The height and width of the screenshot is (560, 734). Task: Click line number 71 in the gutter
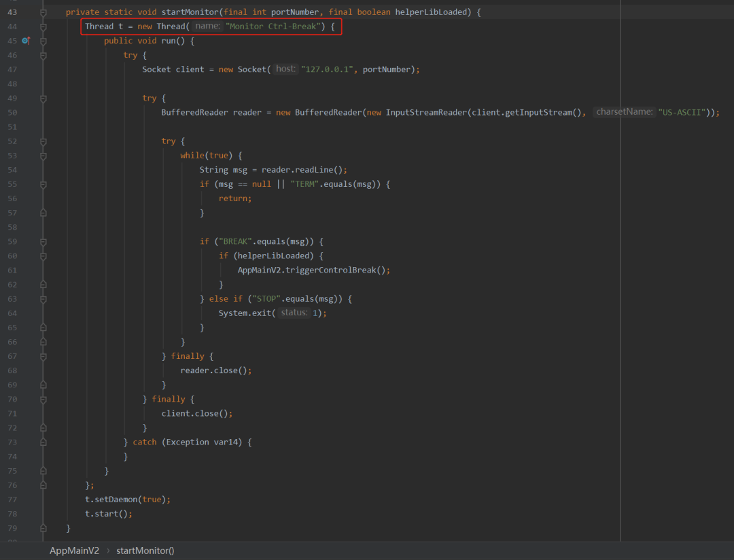[12, 413]
